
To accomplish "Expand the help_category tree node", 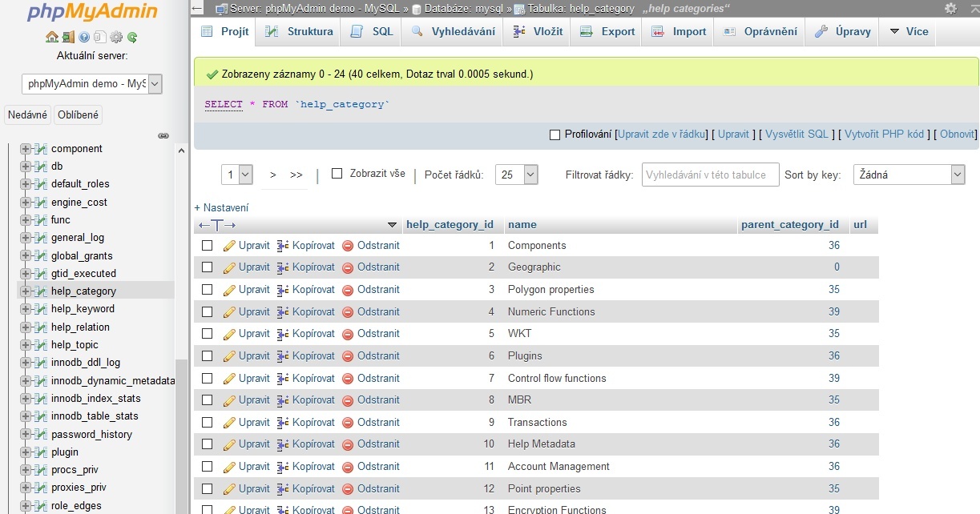I will pos(26,291).
